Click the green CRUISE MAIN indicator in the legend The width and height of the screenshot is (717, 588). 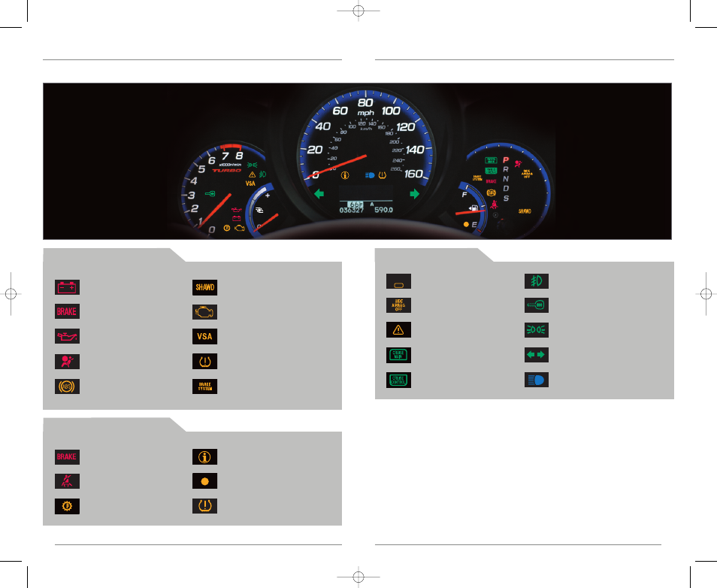[x=399, y=355]
